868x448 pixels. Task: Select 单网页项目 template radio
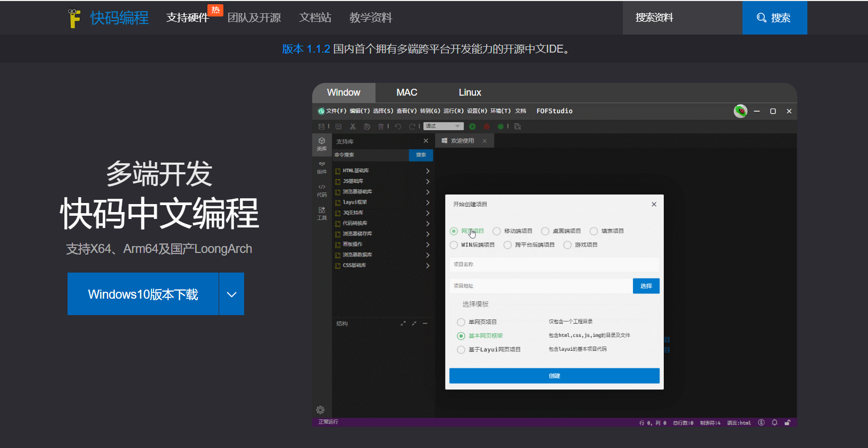click(461, 322)
